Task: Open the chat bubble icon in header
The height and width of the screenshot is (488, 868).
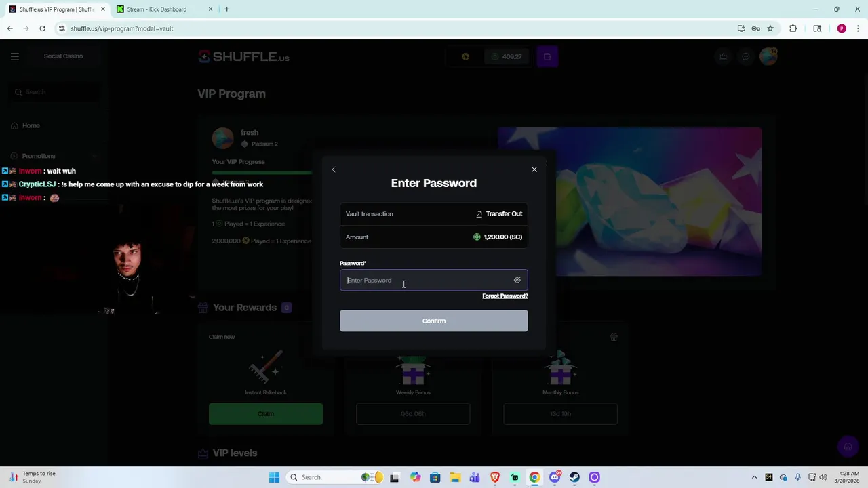Action: 745,56
